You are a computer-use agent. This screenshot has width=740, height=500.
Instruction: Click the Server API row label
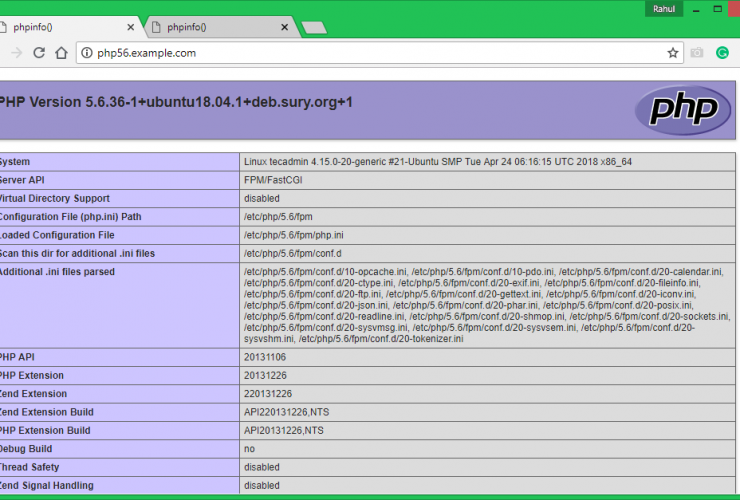(31, 180)
